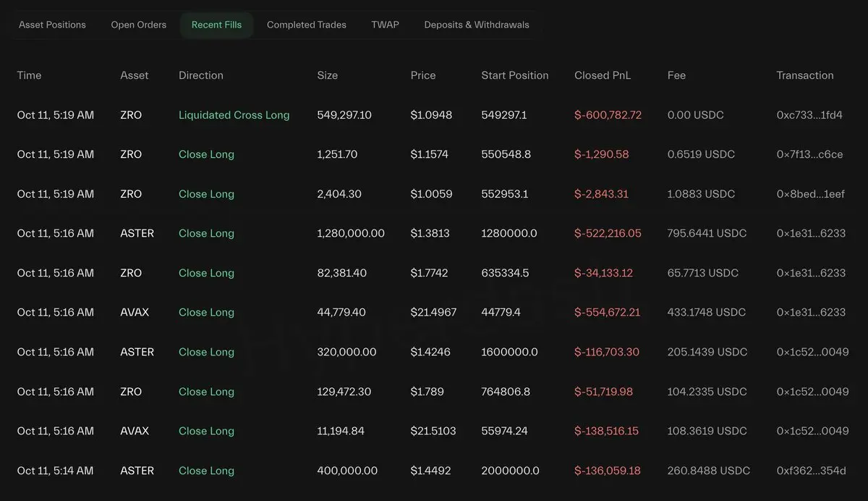Open transaction link 0xf362...354d
The image size is (868, 501).
(811, 471)
